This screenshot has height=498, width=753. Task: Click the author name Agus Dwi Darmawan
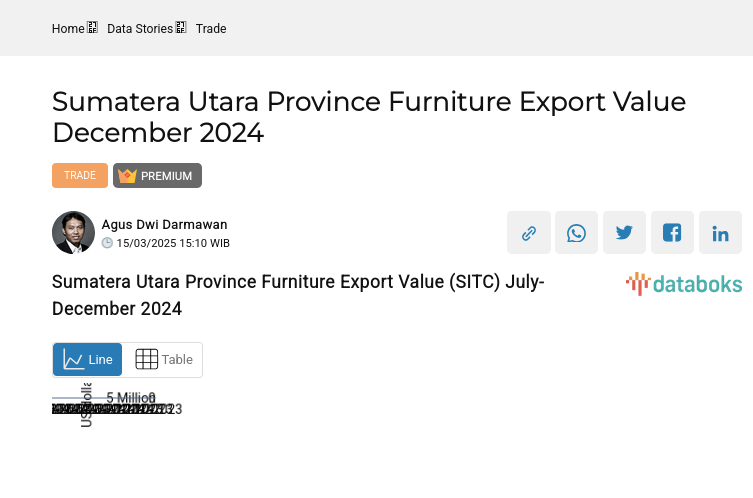tap(164, 225)
